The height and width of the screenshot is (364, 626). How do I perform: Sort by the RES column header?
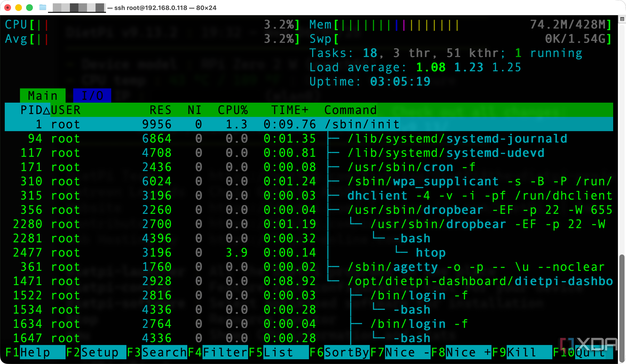(x=160, y=110)
